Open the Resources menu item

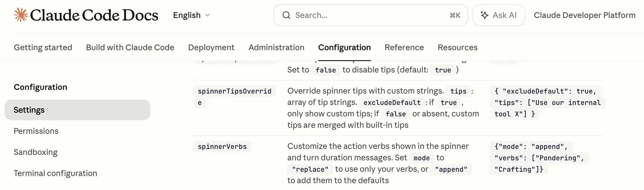[457, 47]
